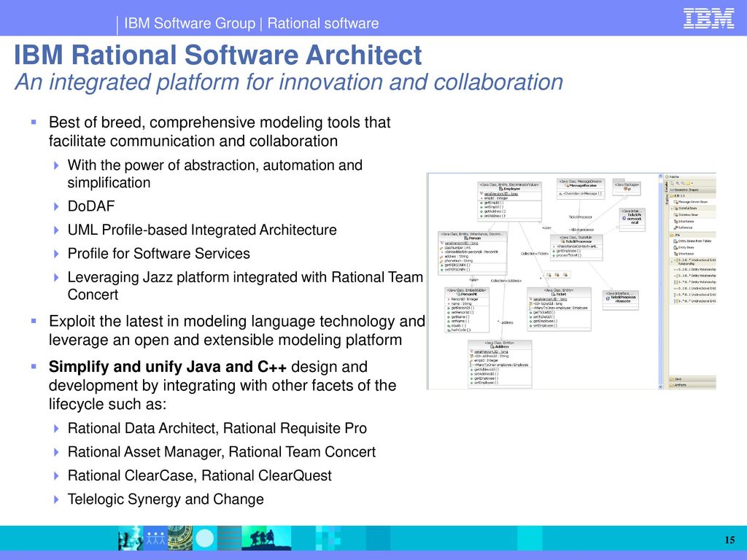Screen dimensions: 747x560
Task: Click the footer image strip thumbnail
Action: point(204,538)
